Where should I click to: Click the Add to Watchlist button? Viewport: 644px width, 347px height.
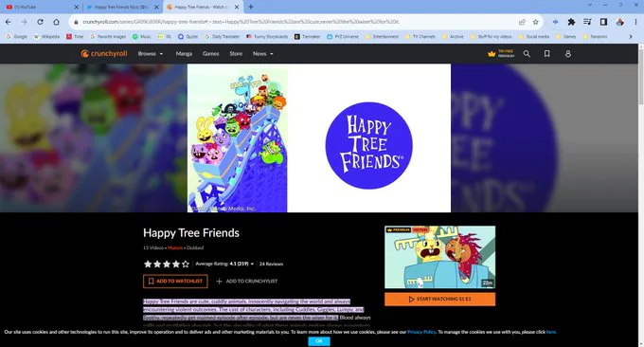pos(175,282)
